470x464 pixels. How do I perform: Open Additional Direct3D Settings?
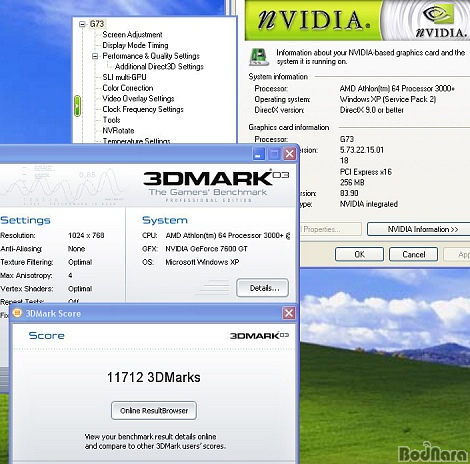[159, 67]
